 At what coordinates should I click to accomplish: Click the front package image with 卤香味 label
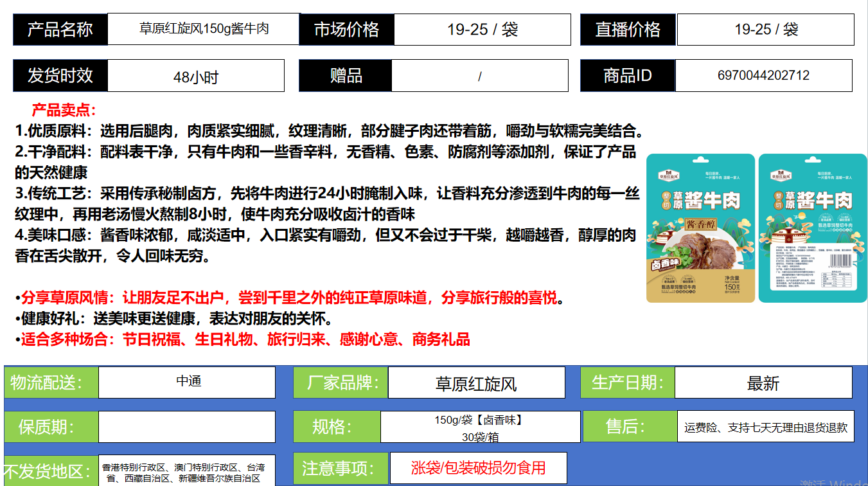pos(700,228)
